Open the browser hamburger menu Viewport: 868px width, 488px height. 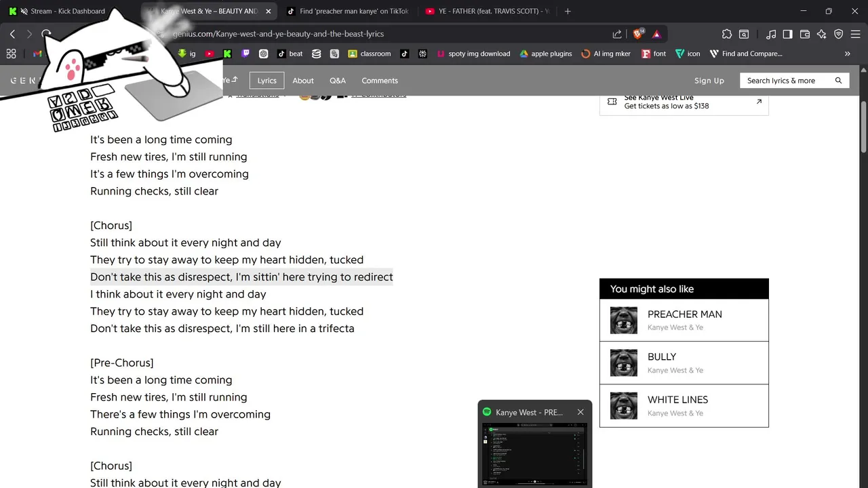coord(855,34)
